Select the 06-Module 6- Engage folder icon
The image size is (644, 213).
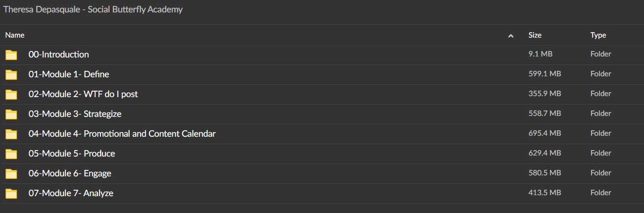(x=11, y=174)
